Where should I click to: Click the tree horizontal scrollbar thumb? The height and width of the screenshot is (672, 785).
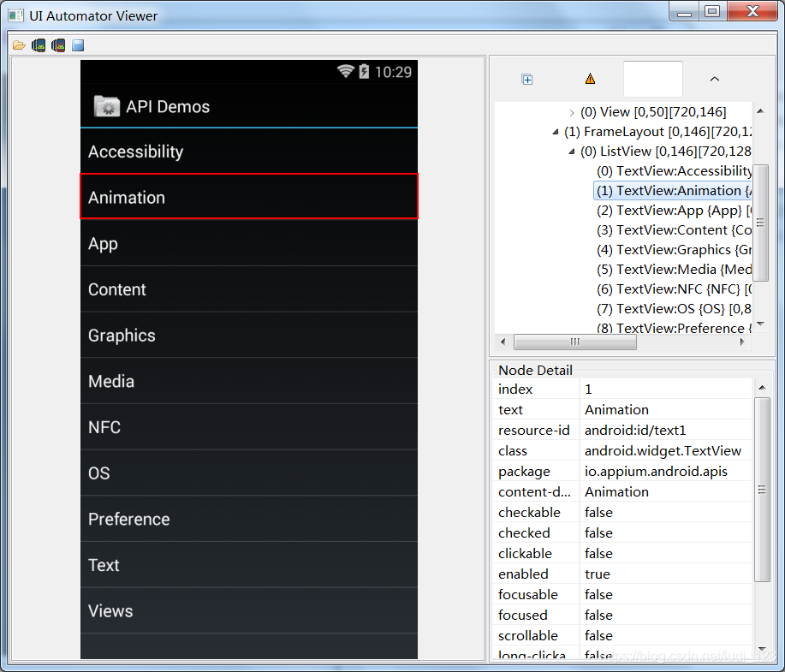(x=575, y=342)
